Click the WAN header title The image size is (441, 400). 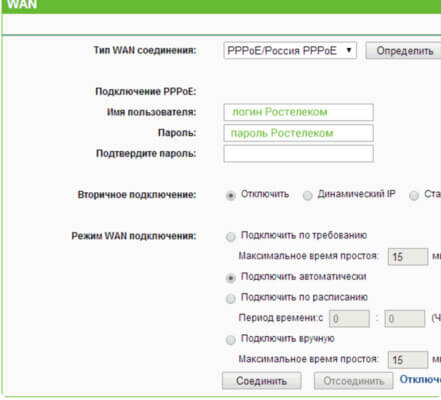point(22,5)
